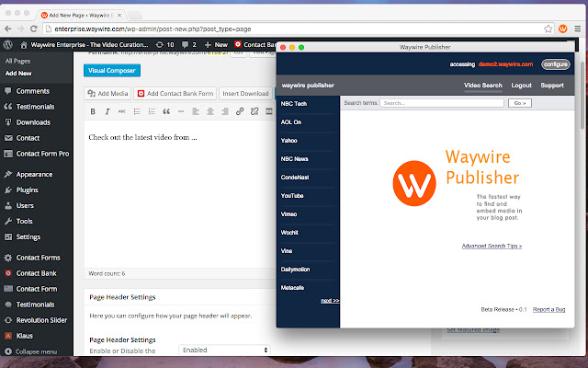This screenshot has height=368, width=588.
Task: Open comments bubble showing 2 in admin bar
Action: point(189,45)
